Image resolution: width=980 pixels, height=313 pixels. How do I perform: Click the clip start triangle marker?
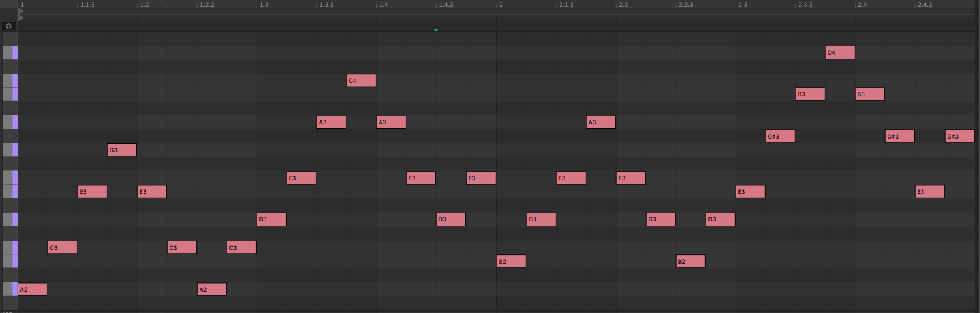(21, 18)
